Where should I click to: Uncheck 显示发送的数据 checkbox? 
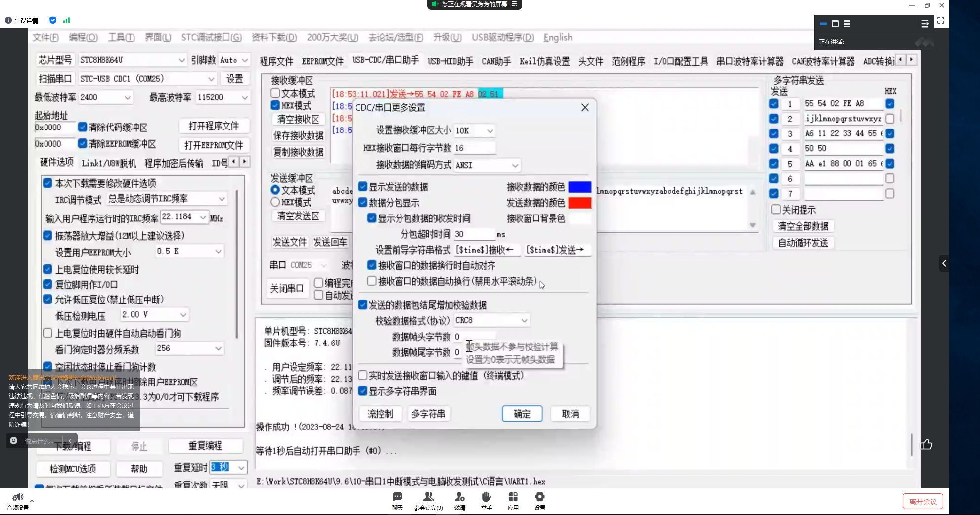tap(363, 187)
